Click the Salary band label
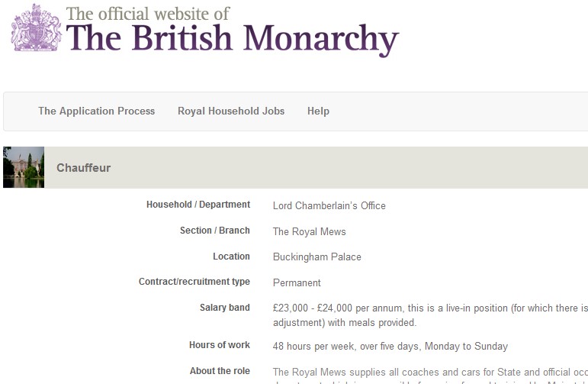588x384 pixels. point(224,308)
